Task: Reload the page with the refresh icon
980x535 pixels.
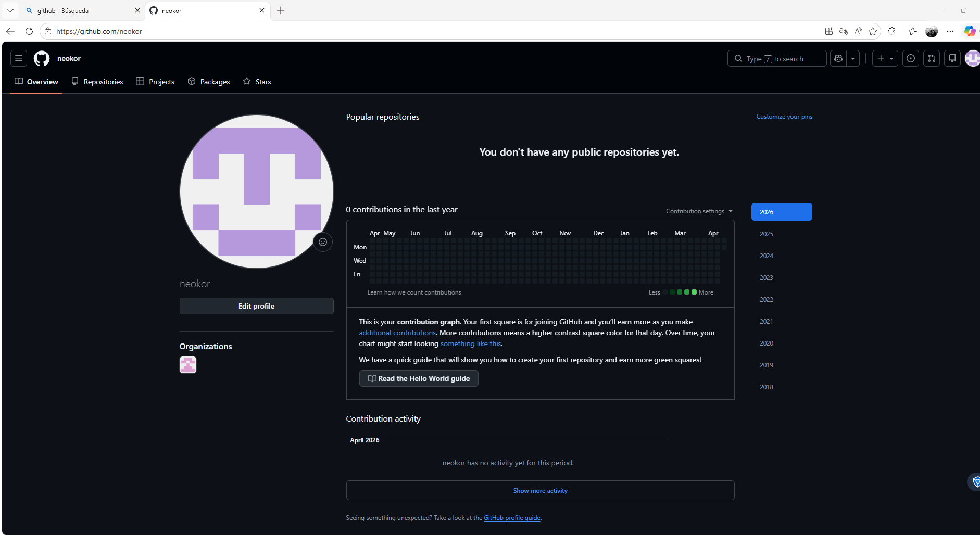Action: [x=29, y=31]
